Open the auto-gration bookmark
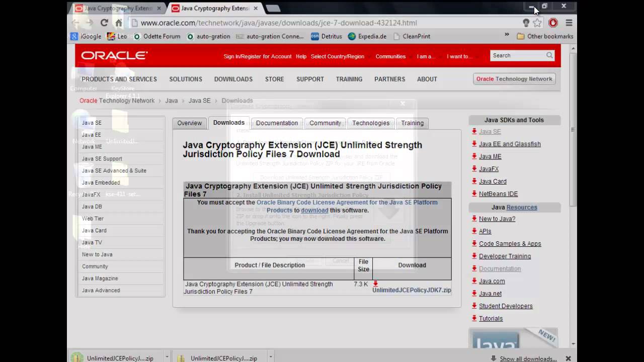The image size is (644, 362). click(x=208, y=36)
